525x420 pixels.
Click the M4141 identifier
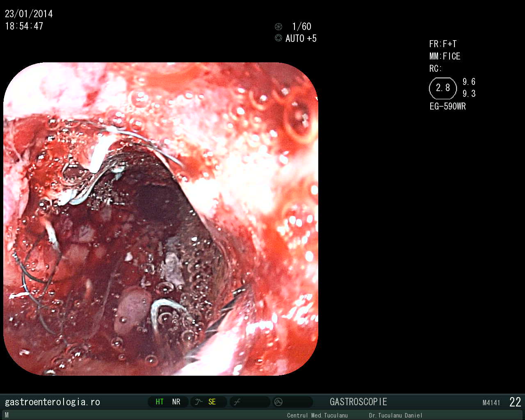(491, 403)
